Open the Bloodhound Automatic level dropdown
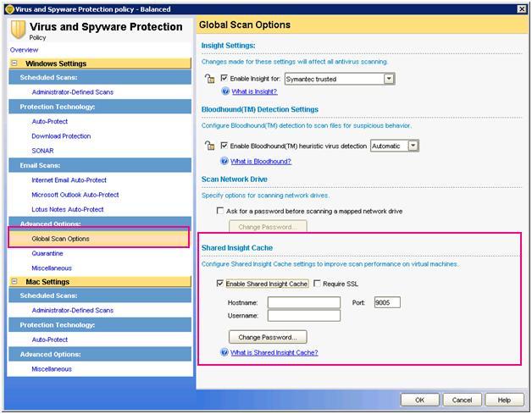532x414 pixels. 413,146
